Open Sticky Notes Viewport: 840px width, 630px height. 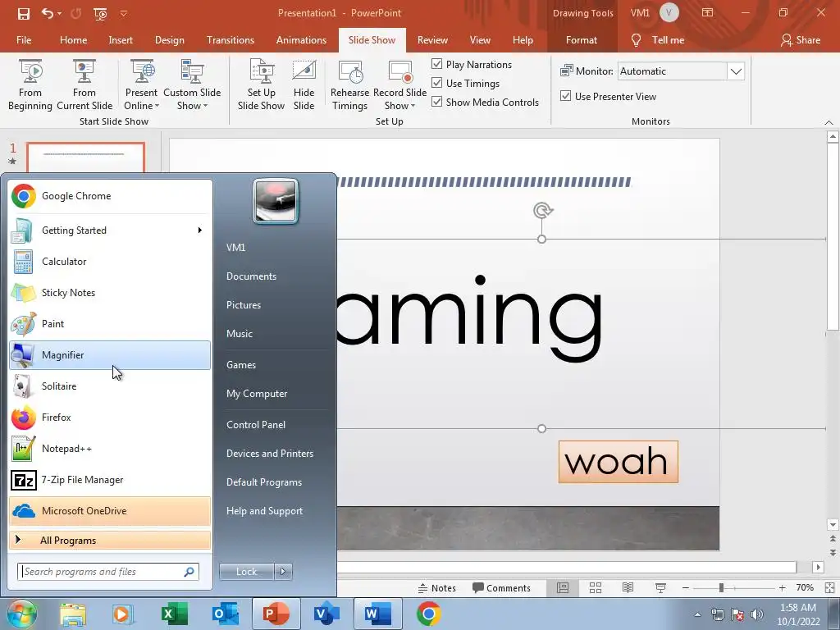click(110, 293)
